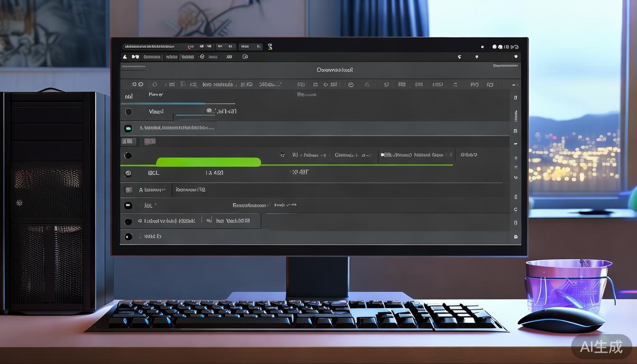Click the circular icon at the menu row's right end

(245, 57)
